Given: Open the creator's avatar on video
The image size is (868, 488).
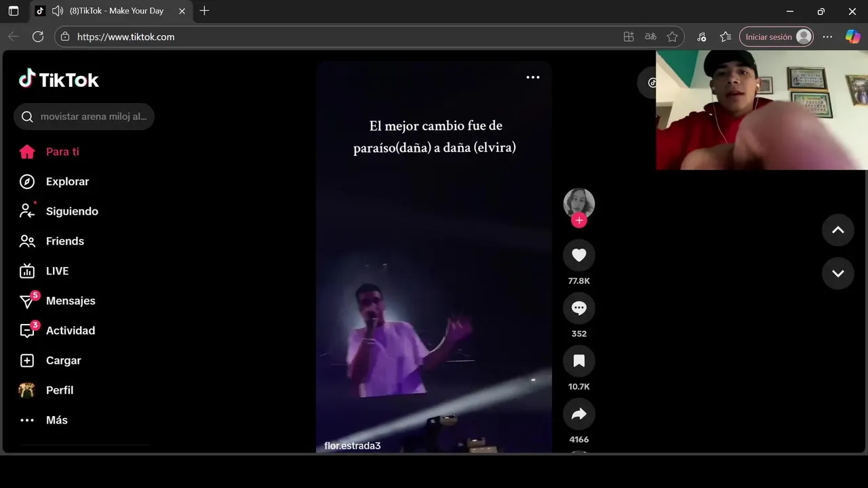Looking at the screenshot, I should [x=579, y=203].
